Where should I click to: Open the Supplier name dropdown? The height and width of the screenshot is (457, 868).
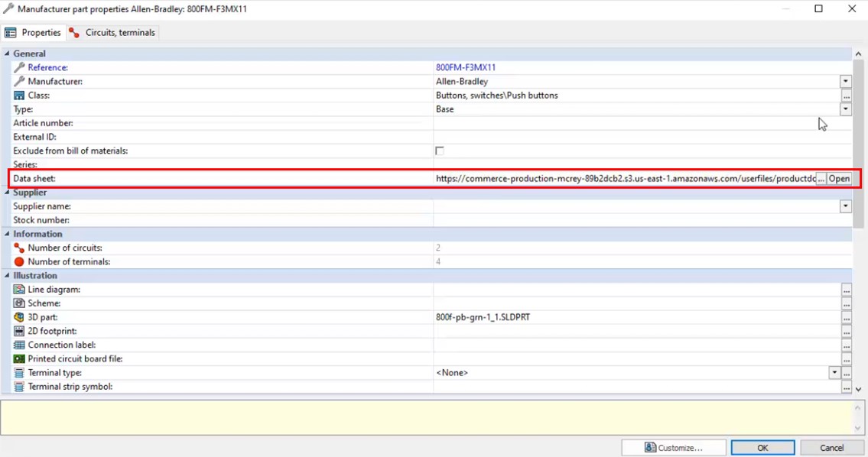coord(845,206)
